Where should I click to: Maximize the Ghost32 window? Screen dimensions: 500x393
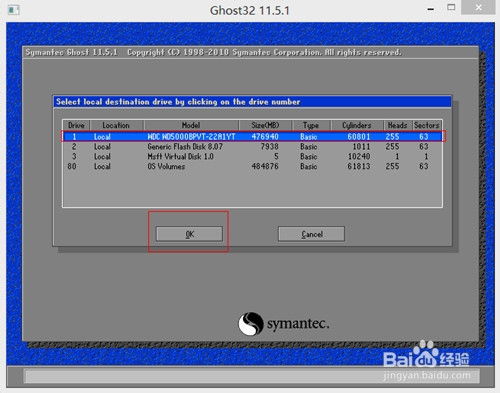pos(451,8)
